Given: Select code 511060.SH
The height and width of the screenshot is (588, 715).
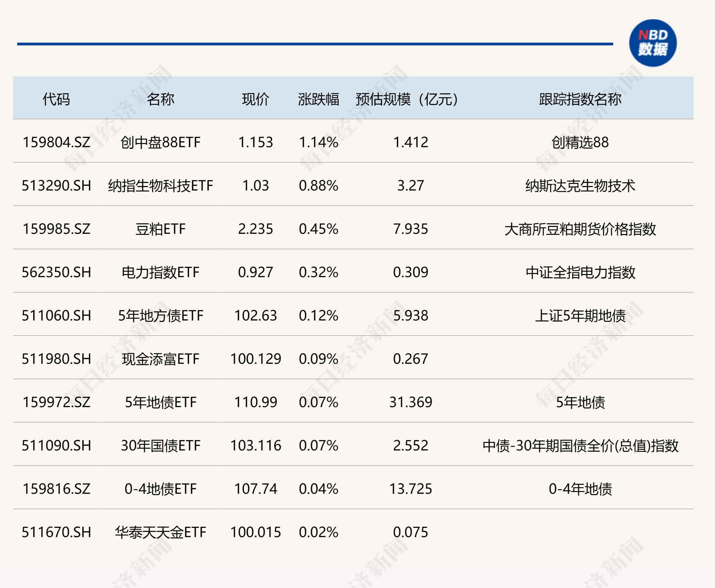Looking at the screenshot, I should [56, 316].
